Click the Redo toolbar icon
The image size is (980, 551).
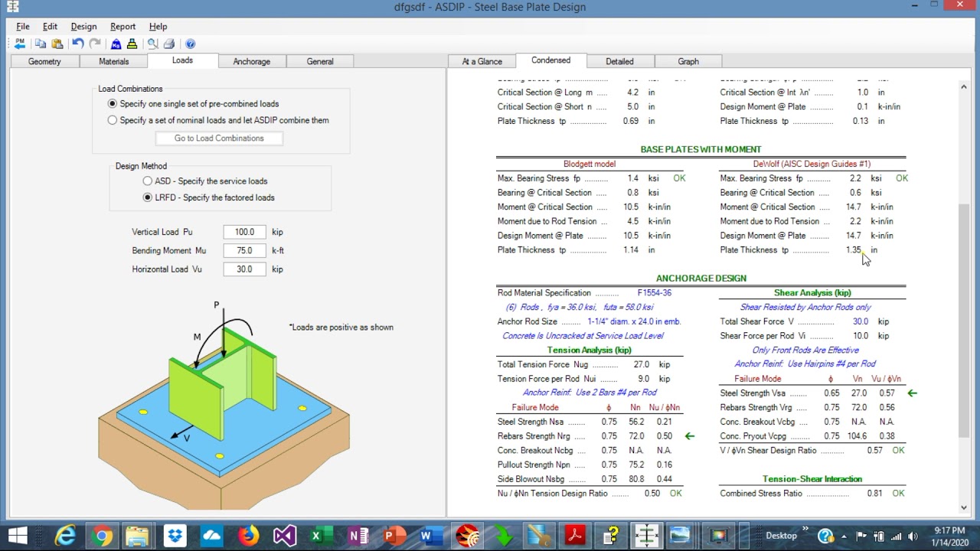click(x=95, y=44)
